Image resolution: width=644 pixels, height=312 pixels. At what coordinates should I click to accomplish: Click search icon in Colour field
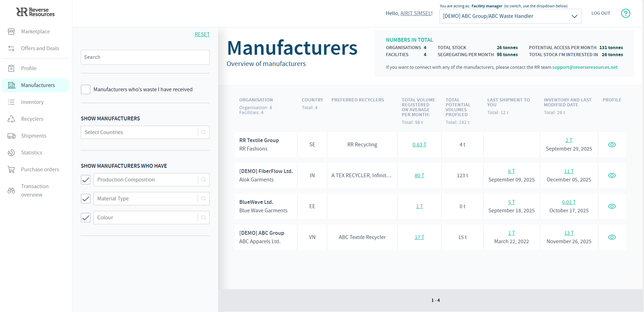tap(204, 218)
